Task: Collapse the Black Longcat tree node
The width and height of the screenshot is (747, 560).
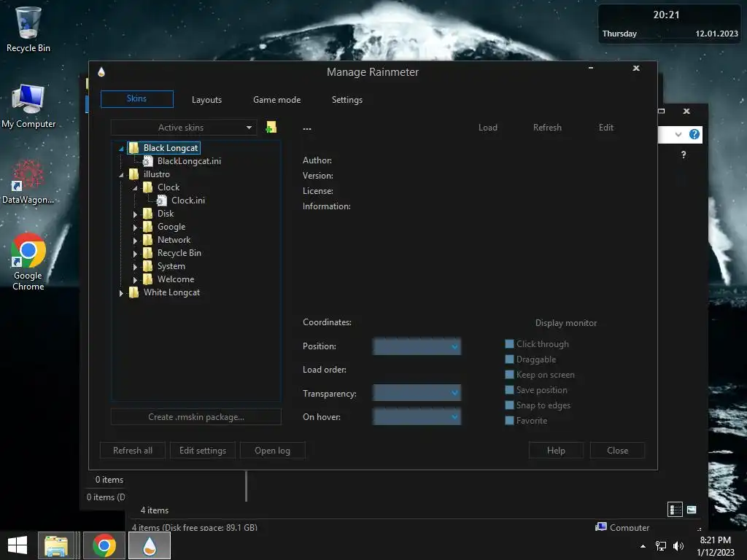Action: (x=121, y=149)
